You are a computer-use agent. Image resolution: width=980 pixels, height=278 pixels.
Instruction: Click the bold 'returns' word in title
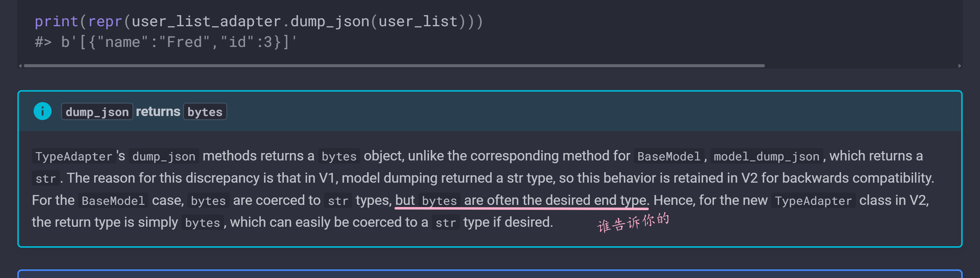coord(158,111)
